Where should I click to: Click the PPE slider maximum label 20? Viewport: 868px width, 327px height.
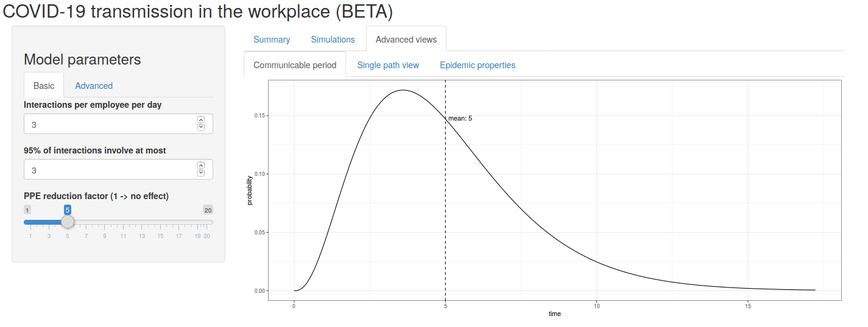coord(208,210)
